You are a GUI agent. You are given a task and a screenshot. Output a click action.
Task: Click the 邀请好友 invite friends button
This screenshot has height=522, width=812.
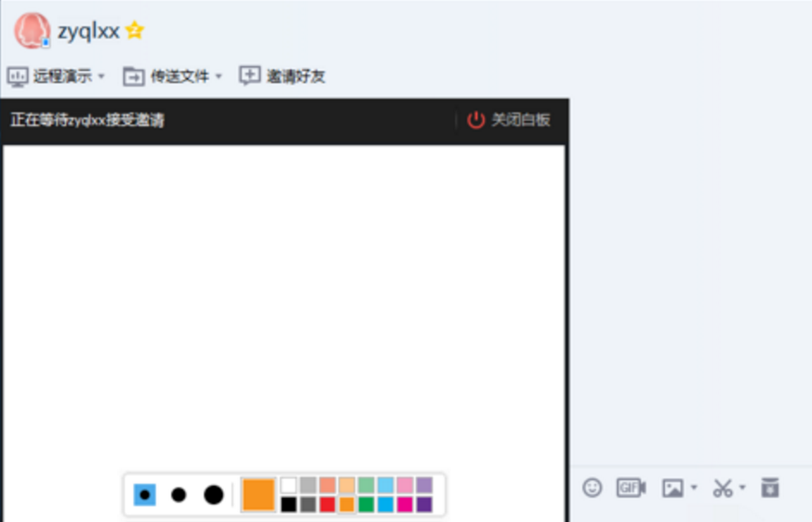(282, 76)
